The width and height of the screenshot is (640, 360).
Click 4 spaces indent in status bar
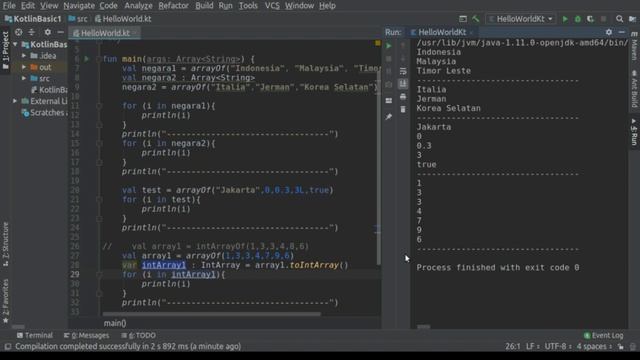[x=593, y=347]
